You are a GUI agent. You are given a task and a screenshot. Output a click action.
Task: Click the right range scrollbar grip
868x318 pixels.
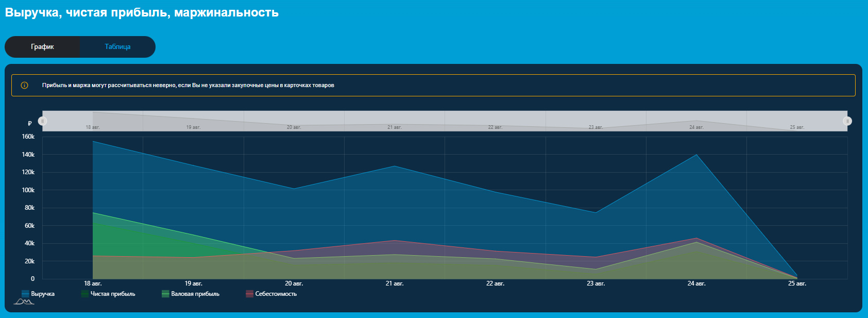click(847, 121)
